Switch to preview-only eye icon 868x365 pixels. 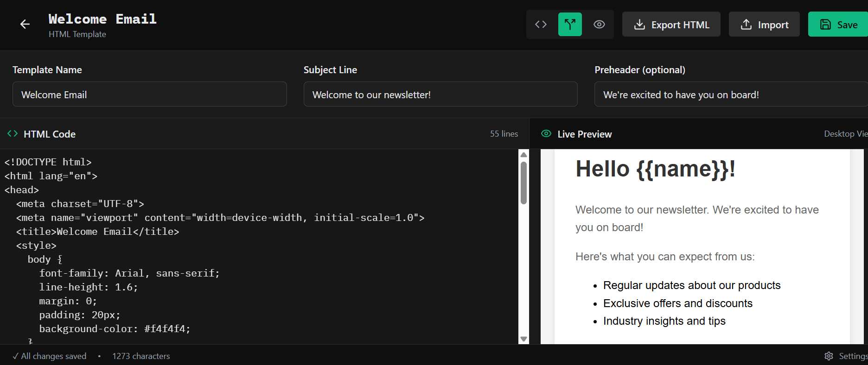pos(599,25)
